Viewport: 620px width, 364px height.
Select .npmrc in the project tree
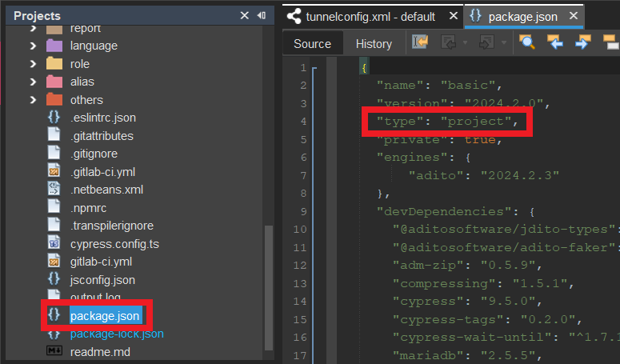point(88,207)
